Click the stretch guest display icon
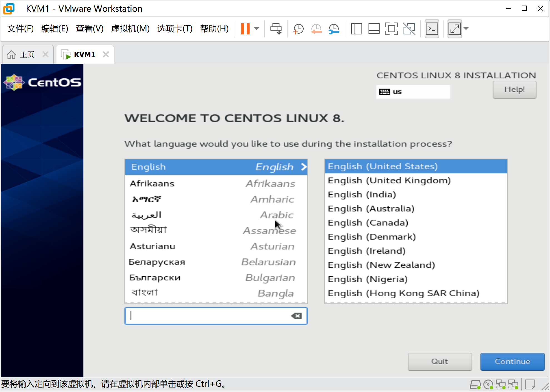This screenshot has width=550, height=392. pos(455,29)
